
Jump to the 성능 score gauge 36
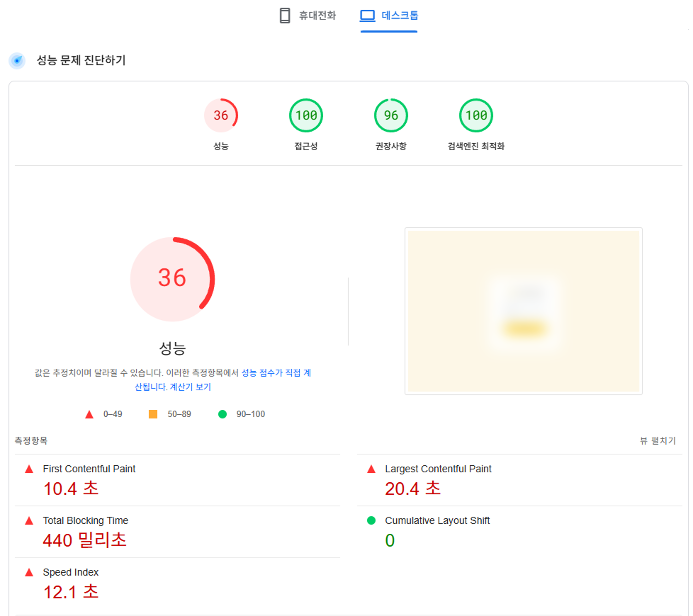tap(221, 115)
